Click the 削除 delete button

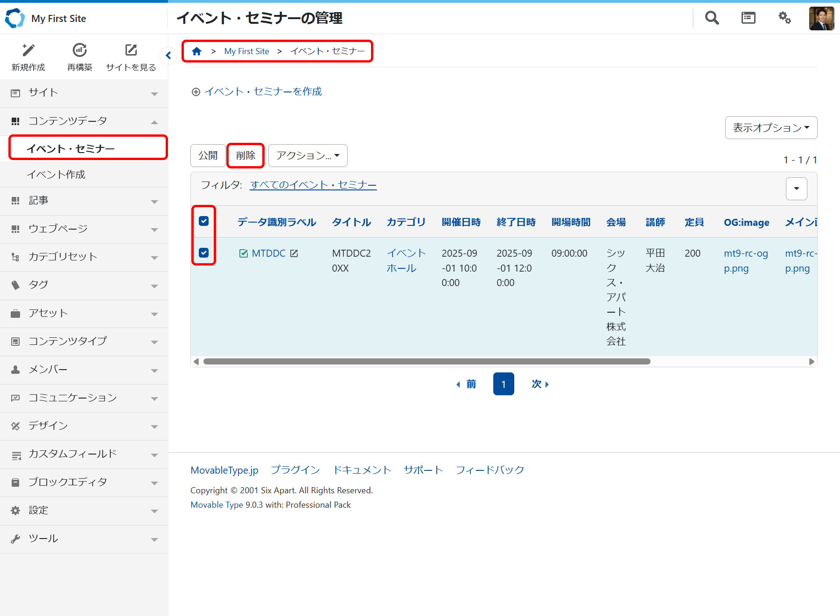tap(245, 155)
